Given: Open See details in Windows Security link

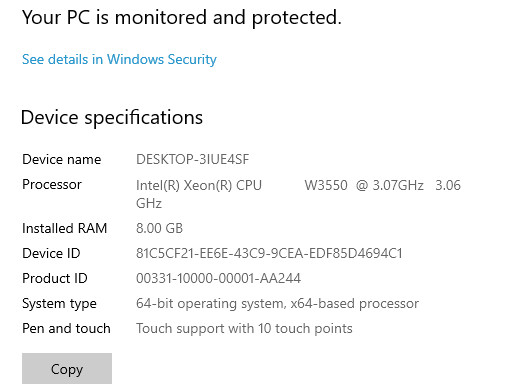Looking at the screenshot, I should pos(119,60).
